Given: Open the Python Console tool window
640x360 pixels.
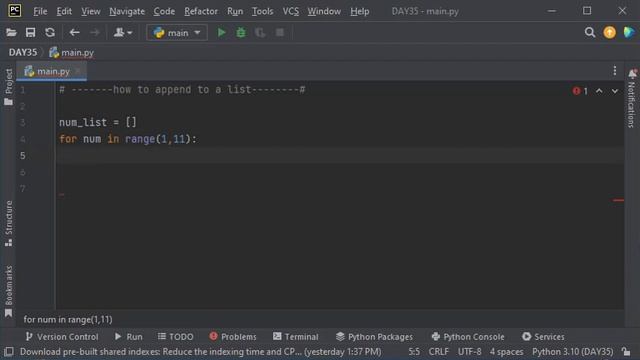Looking at the screenshot, I should click(x=468, y=337).
